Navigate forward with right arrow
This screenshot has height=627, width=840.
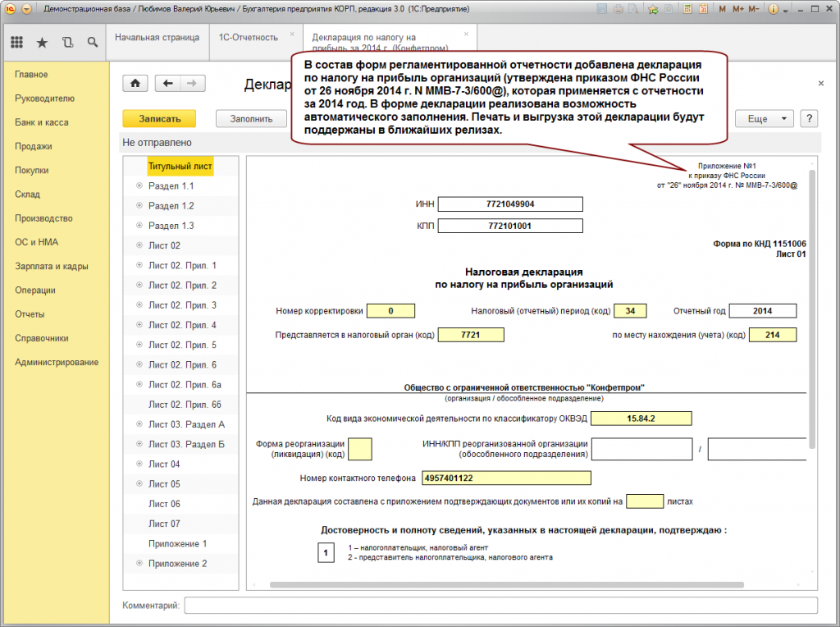pos(192,83)
